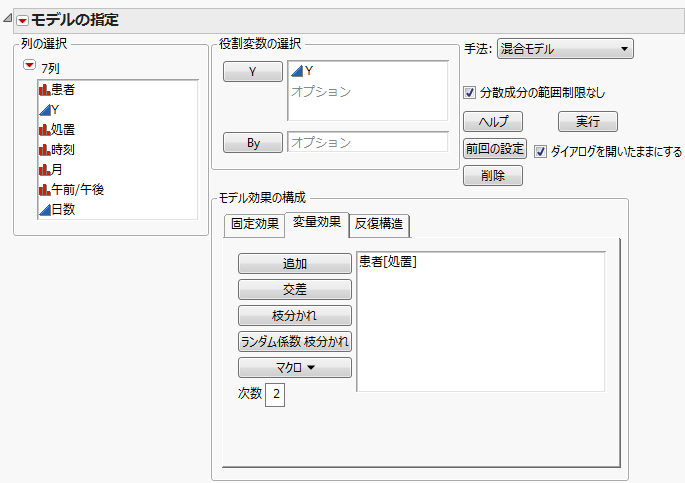
Task: Click the オプション placeholder in Y role box
Action: coord(321,92)
